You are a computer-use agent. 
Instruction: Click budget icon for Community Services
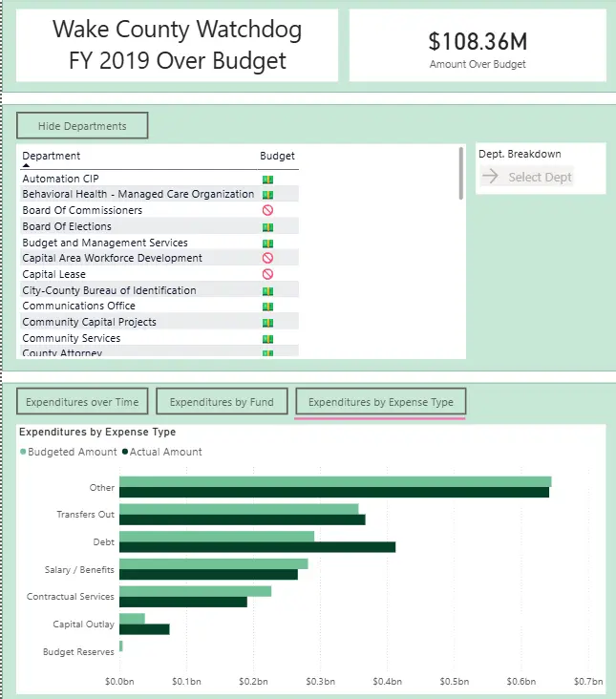click(x=267, y=339)
